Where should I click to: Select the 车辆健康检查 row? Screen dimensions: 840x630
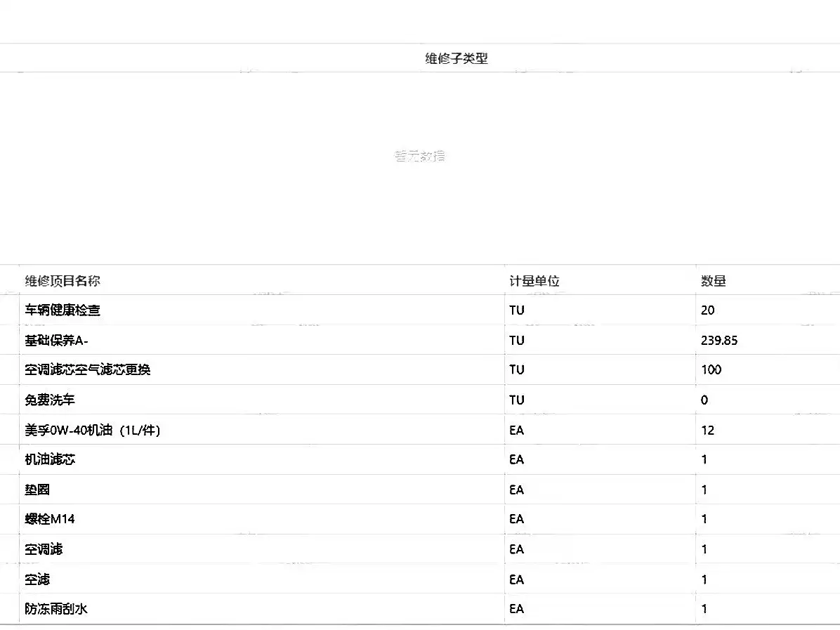(420, 310)
